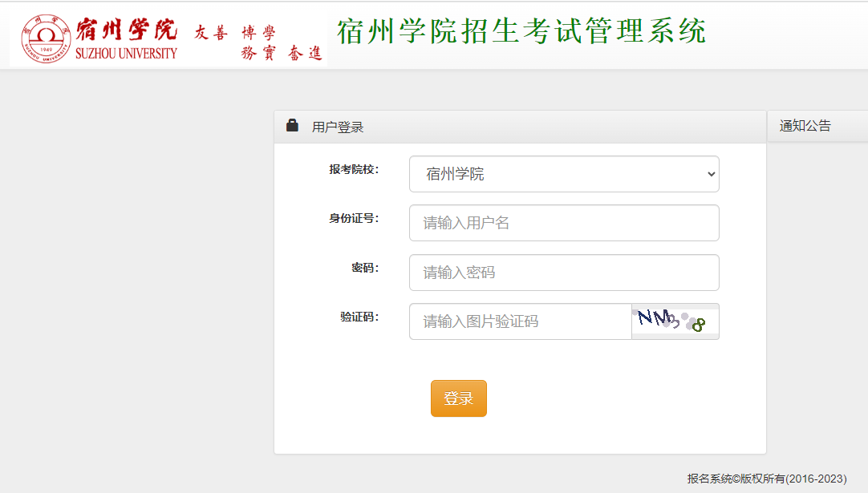868x493 pixels.
Task: Expand the school selector via its chevron arrow
Action: [x=709, y=174]
